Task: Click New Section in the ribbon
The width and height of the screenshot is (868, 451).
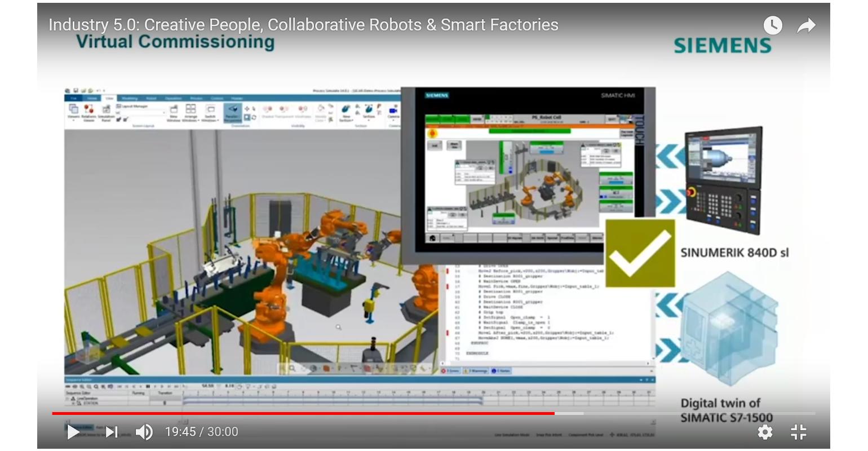Action: [x=346, y=113]
